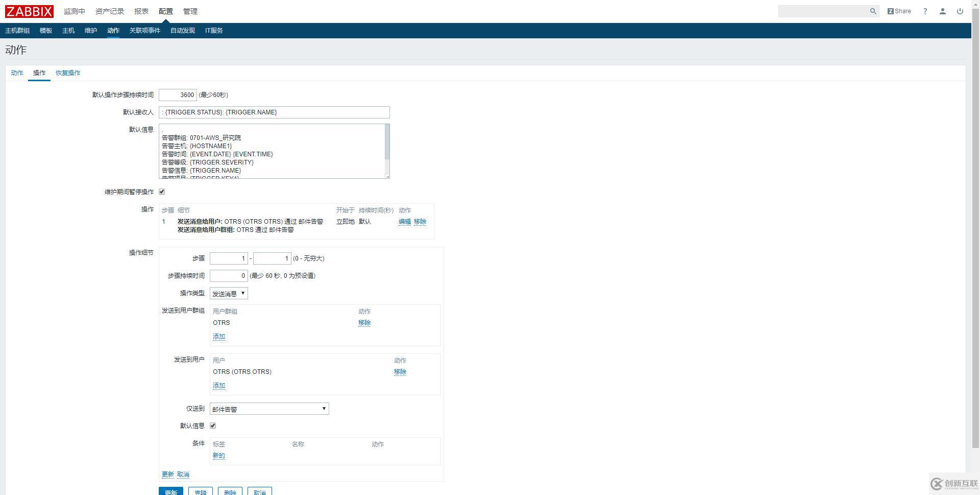Go to 主机 submenu
The height and width of the screenshot is (495, 980).
pyautogui.click(x=68, y=31)
